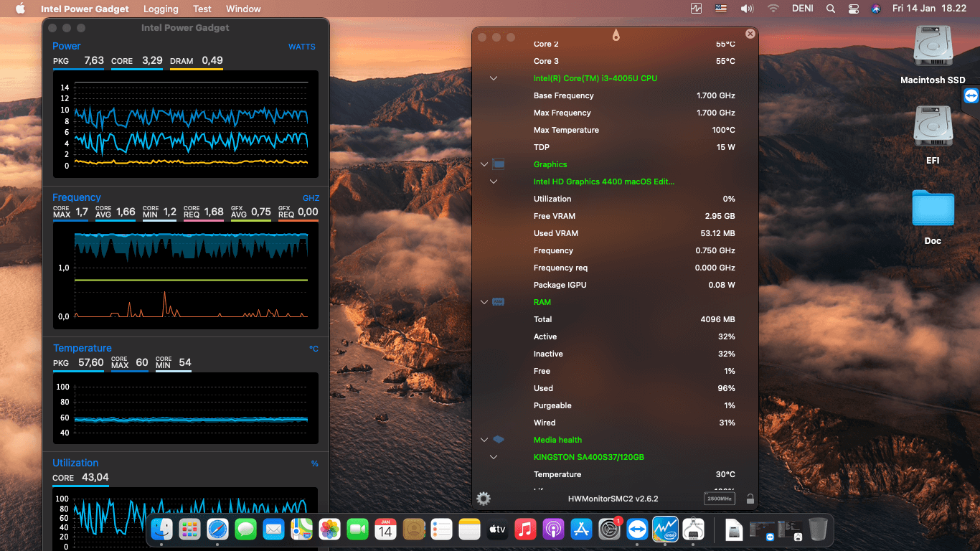
Task: Open the Test menu
Action: (202, 9)
